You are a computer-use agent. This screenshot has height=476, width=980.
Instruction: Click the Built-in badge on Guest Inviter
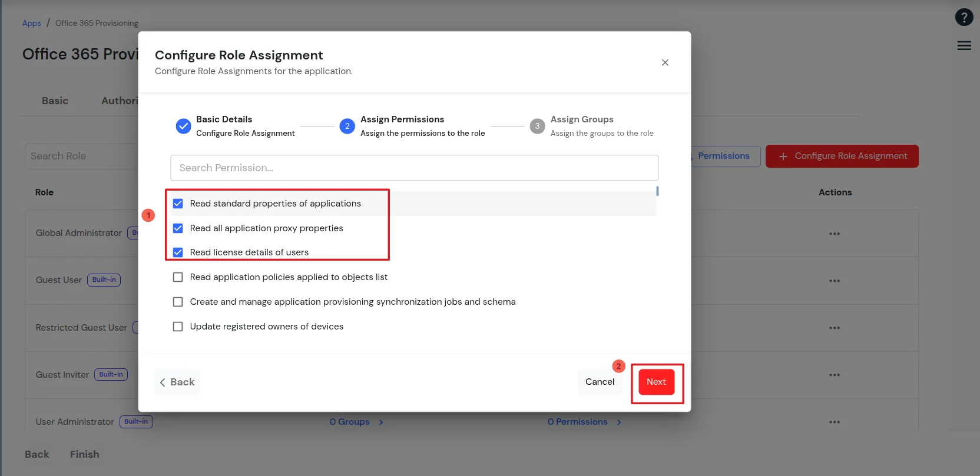111,374
